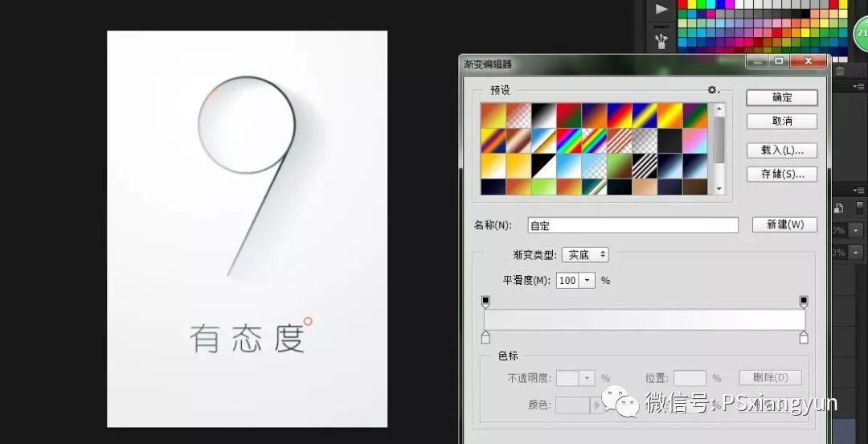The width and height of the screenshot is (868, 444).
Task: Choose the violet-to-orange gradient preset
Action: coord(594,115)
